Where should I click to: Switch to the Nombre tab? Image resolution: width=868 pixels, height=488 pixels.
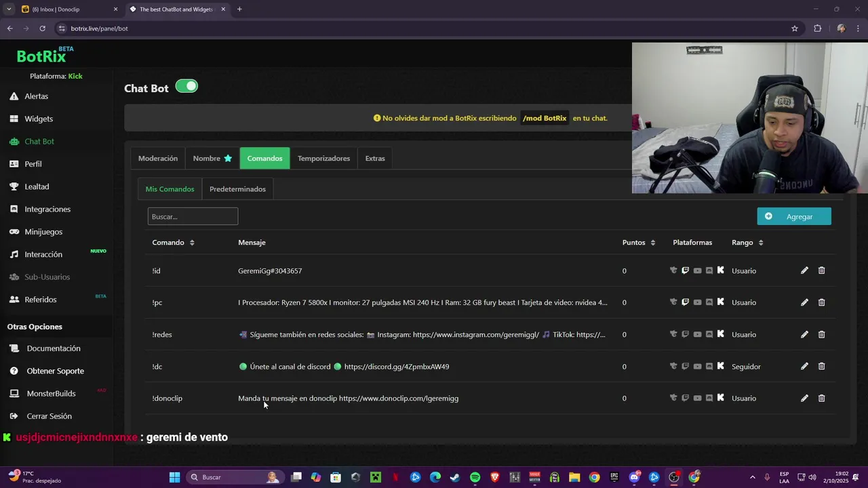point(212,158)
